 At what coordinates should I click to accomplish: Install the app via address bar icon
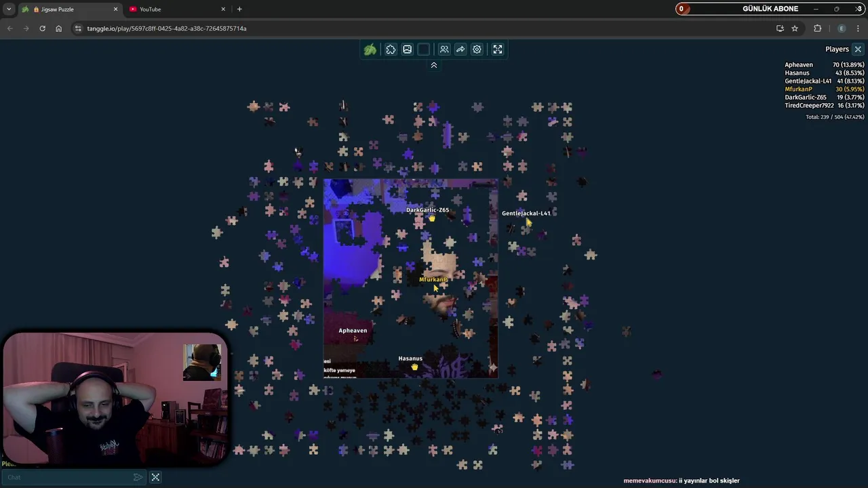780,28
